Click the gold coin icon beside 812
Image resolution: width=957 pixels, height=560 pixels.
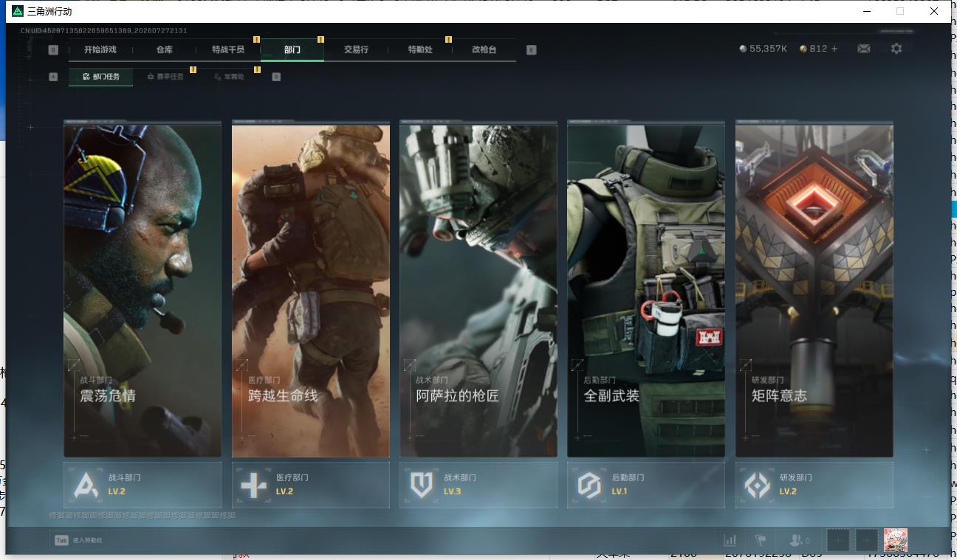pos(803,49)
